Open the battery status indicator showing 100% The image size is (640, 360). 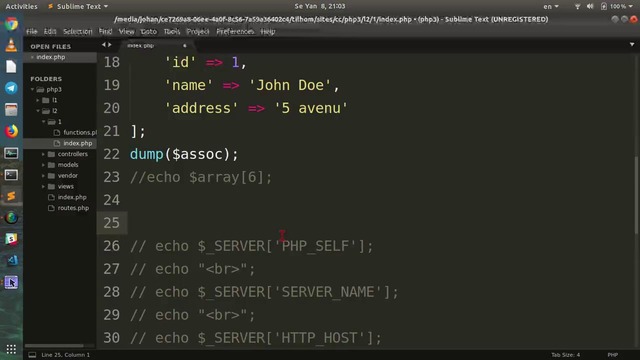tap(617, 6)
